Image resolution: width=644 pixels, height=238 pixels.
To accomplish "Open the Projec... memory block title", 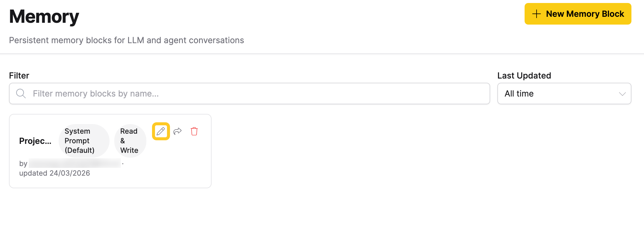I will tap(35, 141).
